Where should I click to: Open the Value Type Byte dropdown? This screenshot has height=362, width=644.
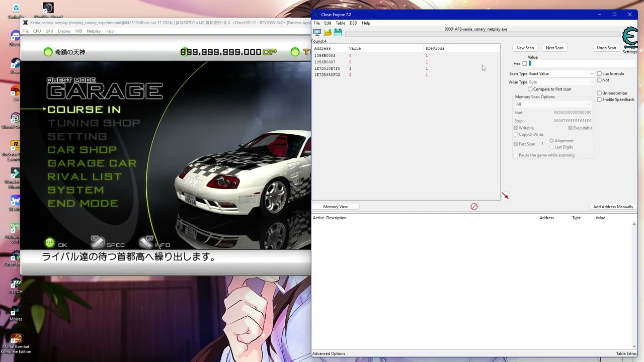click(561, 82)
